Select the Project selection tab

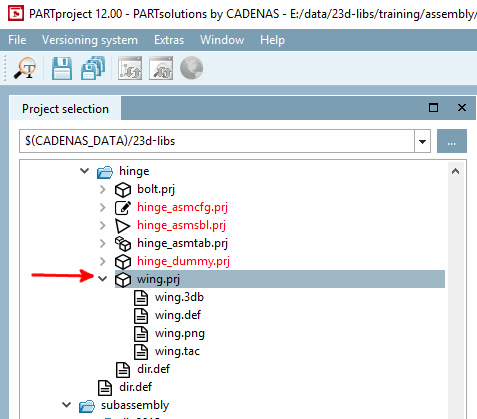65,109
